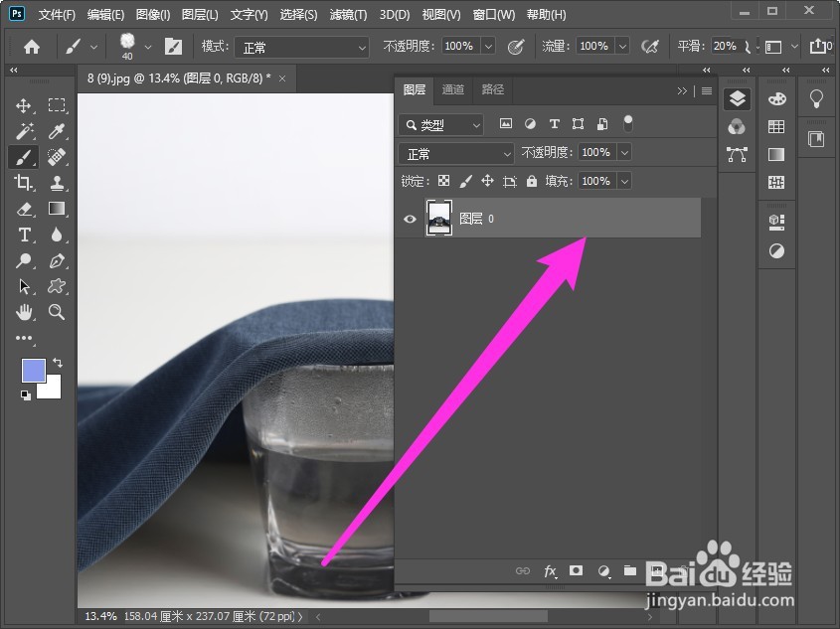Create new fill or adjustment layer

click(603, 571)
